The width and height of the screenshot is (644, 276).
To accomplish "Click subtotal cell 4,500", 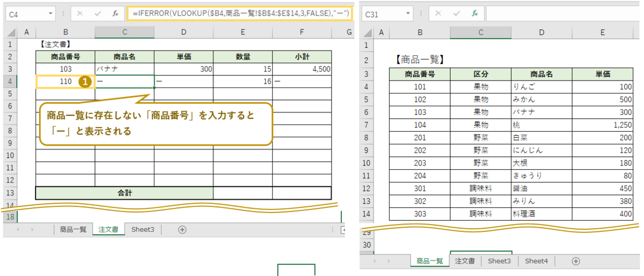I will 302,69.
